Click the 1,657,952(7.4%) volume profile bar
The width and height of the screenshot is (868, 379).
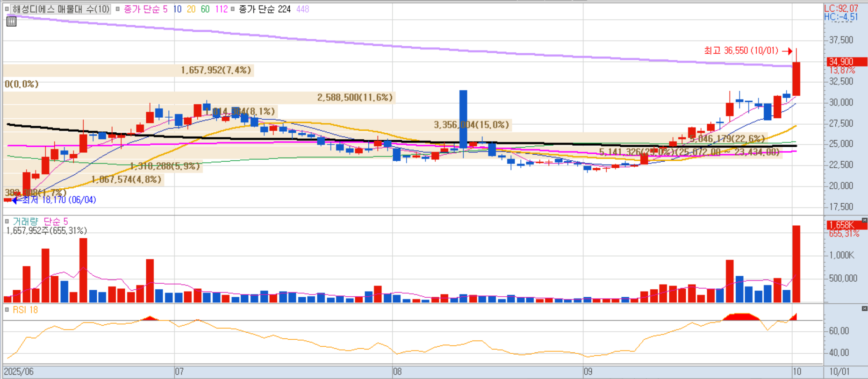[129, 70]
